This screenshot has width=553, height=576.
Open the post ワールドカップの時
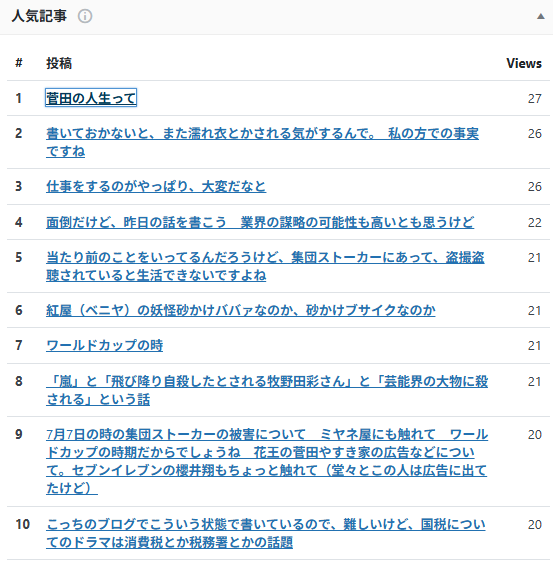104,345
